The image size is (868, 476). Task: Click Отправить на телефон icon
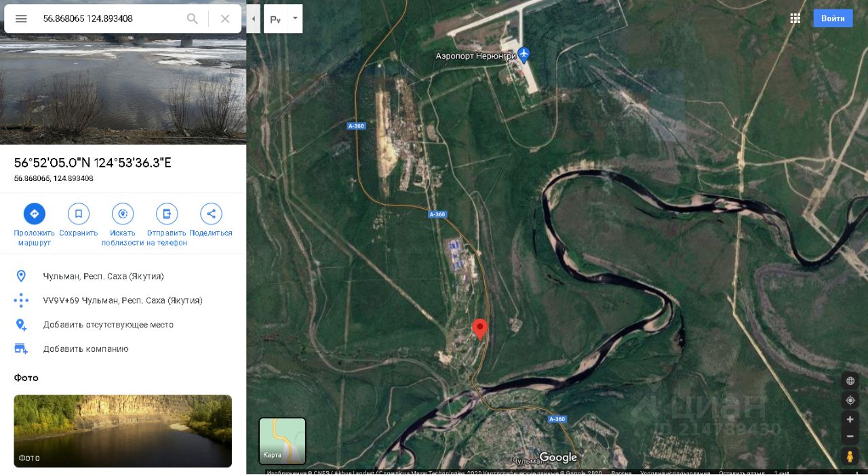click(x=167, y=214)
